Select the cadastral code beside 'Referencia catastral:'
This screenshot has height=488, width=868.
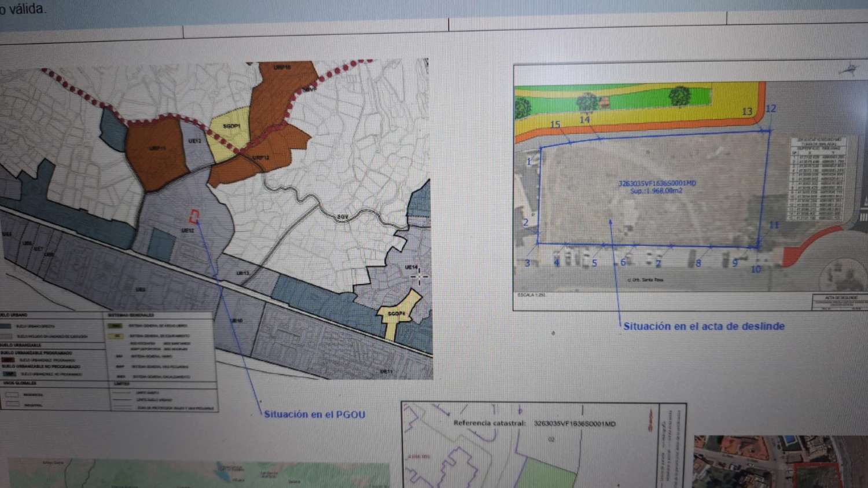pos(575,424)
